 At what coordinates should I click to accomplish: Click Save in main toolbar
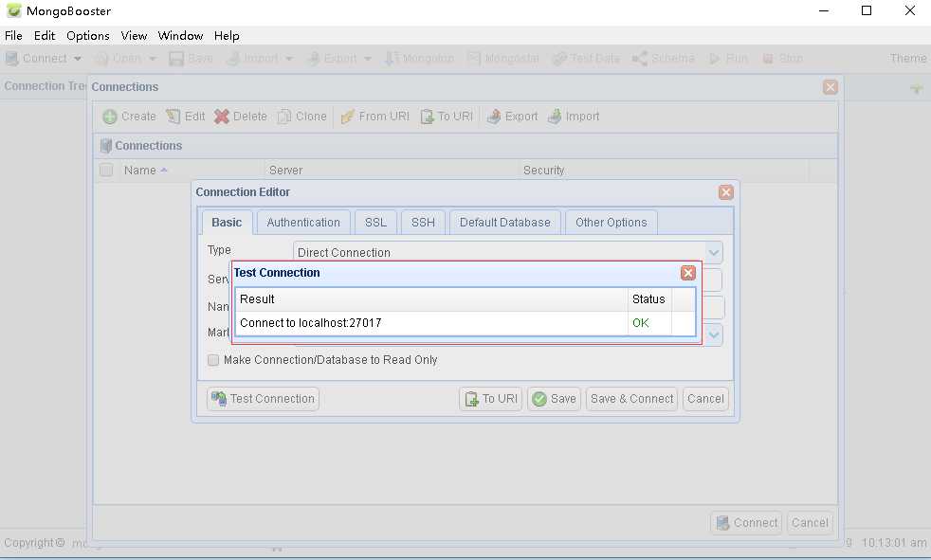191,58
